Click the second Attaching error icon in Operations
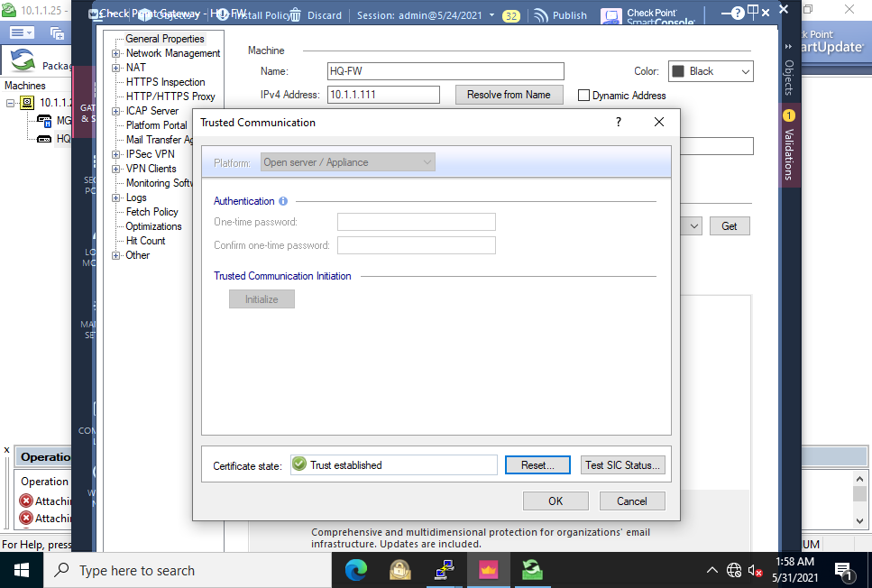This screenshot has height=588, width=872. 26,518
